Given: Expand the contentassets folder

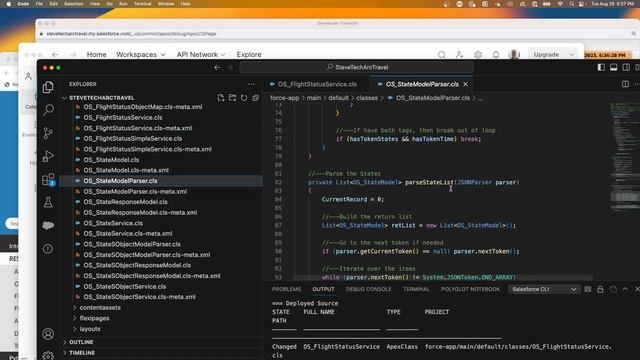Looking at the screenshot, I should 100,307.
